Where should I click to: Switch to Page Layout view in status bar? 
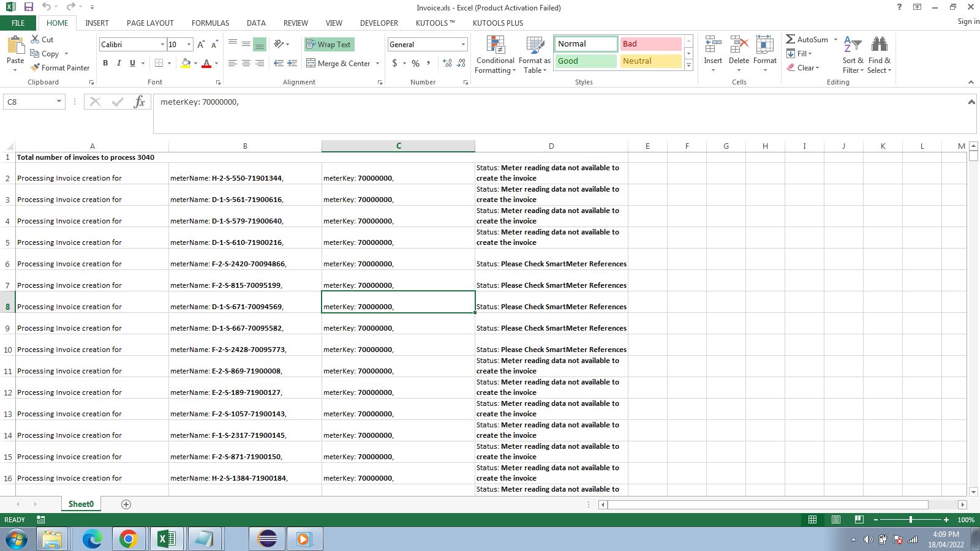[x=835, y=519]
